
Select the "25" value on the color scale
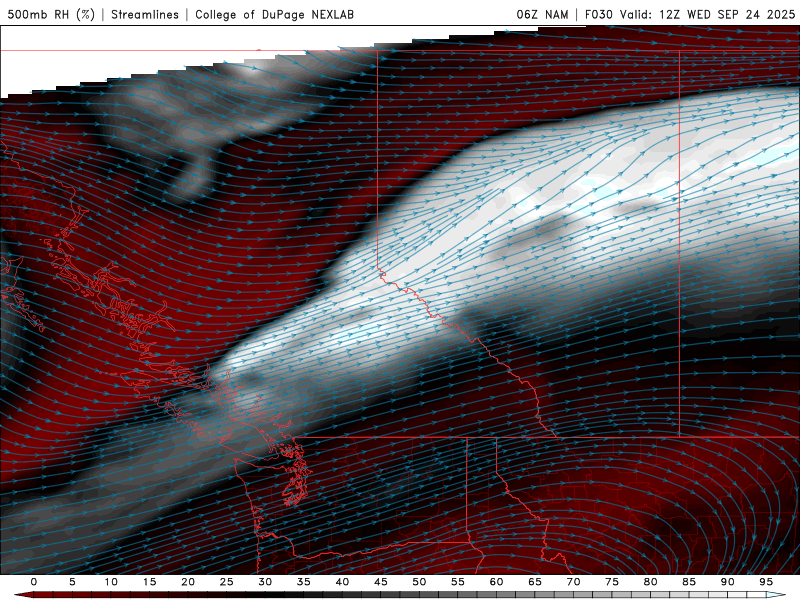(x=227, y=582)
